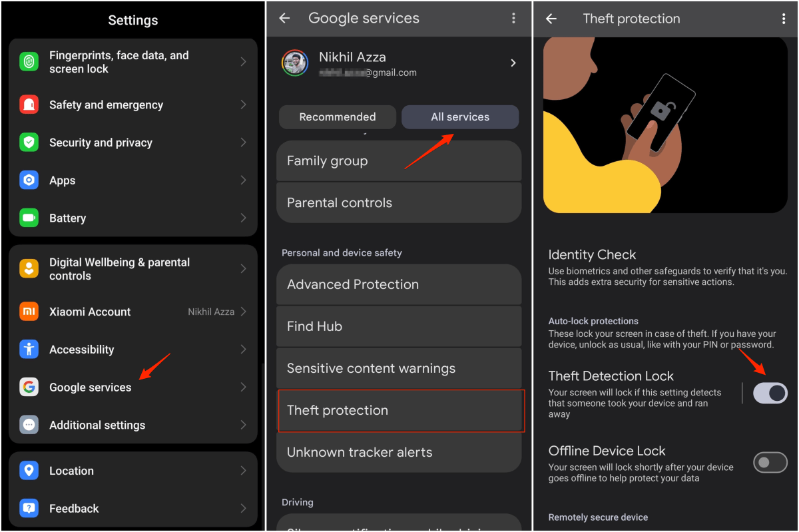The height and width of the screenshot is (532, 799).
Task: Tap Xiaomi Account label
Action: point(90,312)
